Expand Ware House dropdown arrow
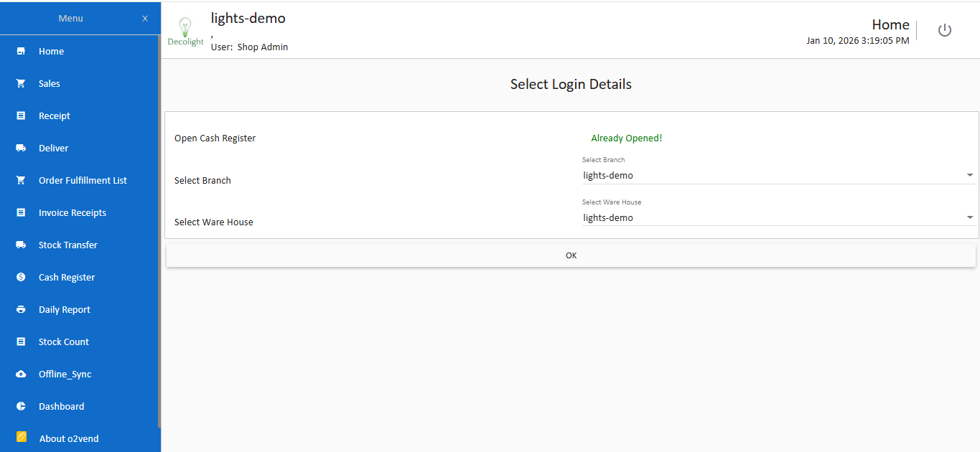 [970, 217]
